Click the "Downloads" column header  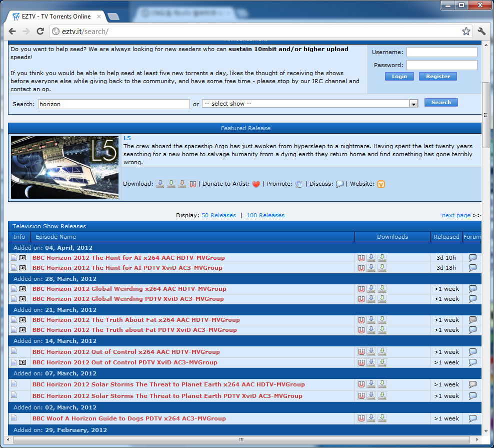point(392,237)
